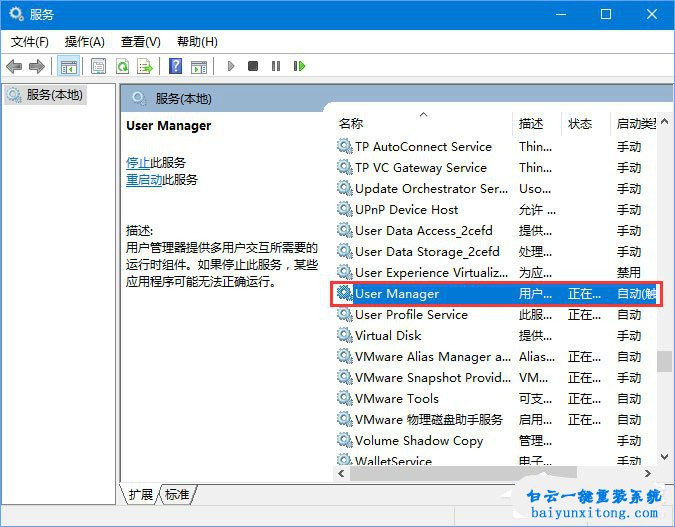Open the Help question mark icon
Image resolution: width=675 pixels, height=527 pixels.
point(175,66)
